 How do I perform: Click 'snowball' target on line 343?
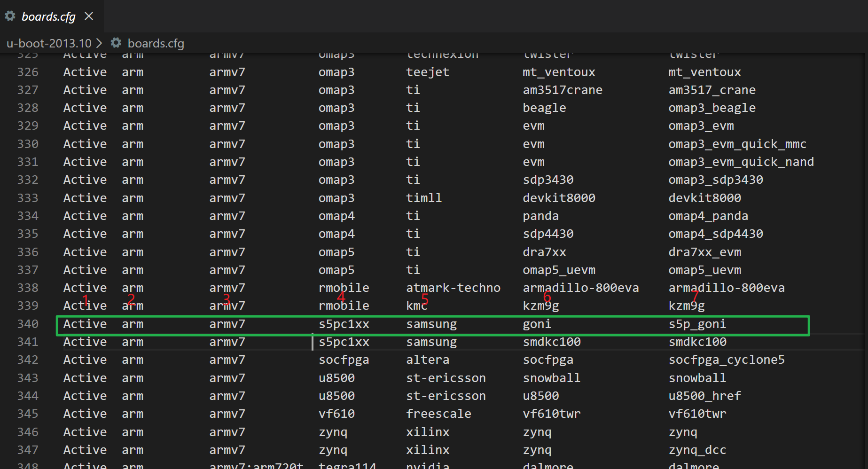[697, 378]
